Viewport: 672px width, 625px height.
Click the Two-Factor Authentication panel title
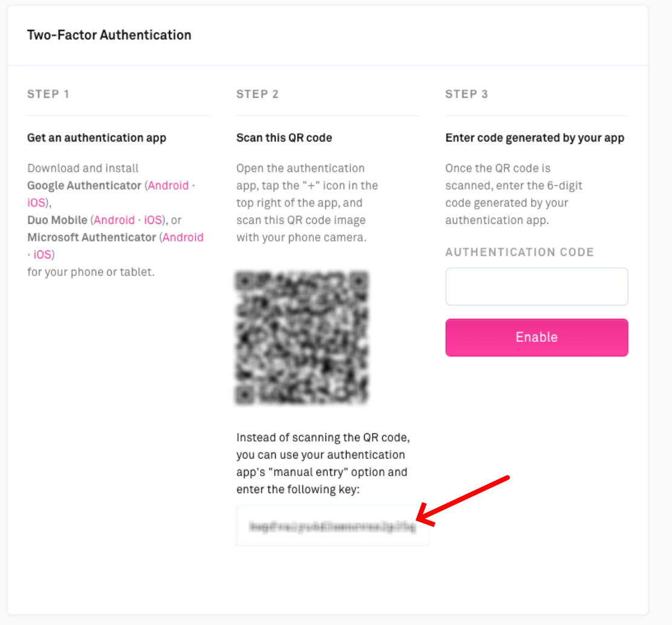109,35
